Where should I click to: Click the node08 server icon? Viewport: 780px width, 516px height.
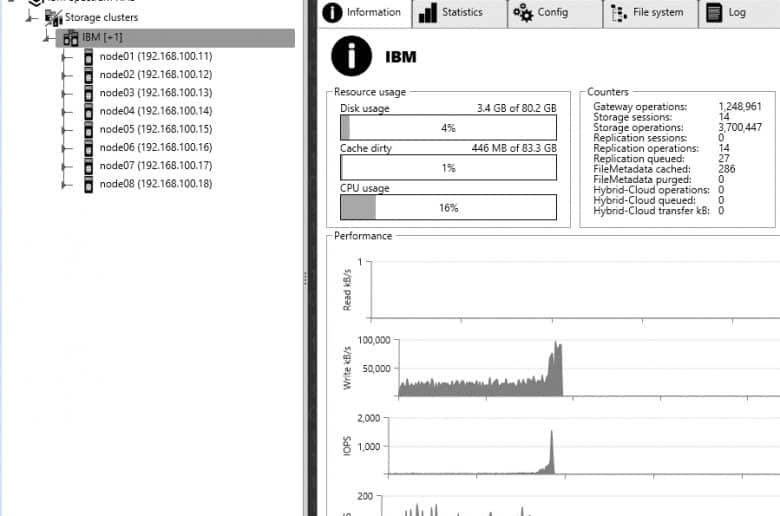pyautogui.click(x=89, y=184)
